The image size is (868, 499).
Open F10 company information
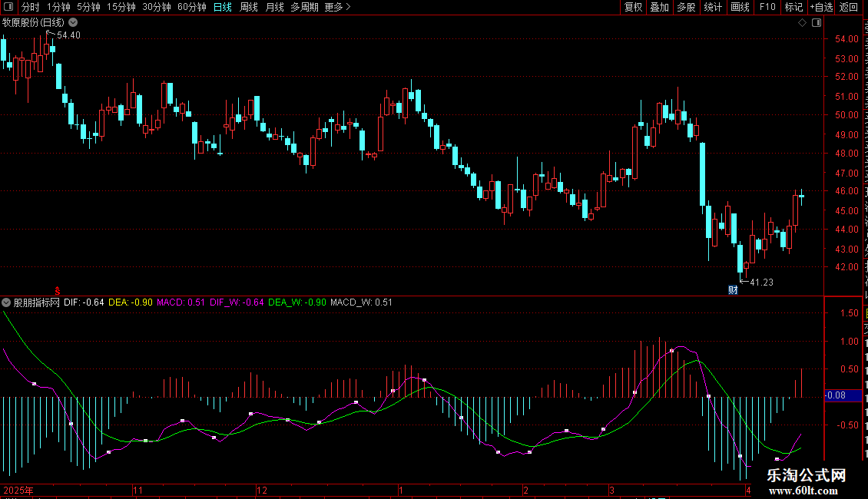(767, 7)
